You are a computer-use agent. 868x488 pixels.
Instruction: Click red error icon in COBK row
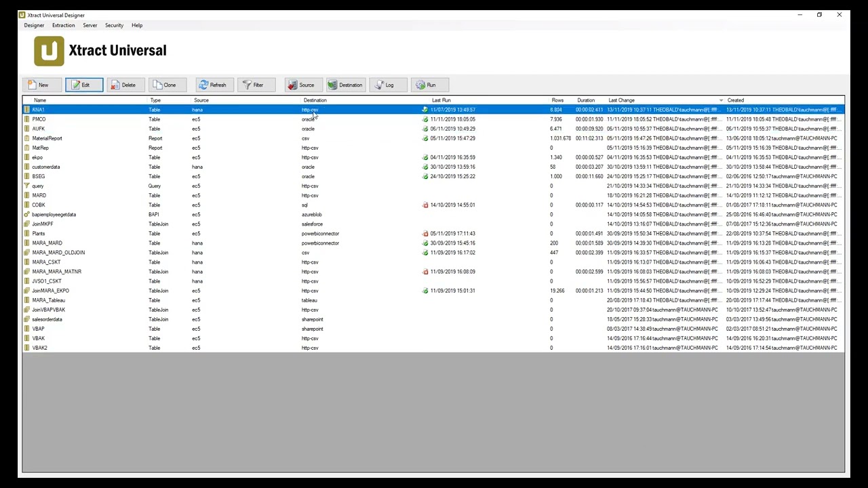point(425,205)
